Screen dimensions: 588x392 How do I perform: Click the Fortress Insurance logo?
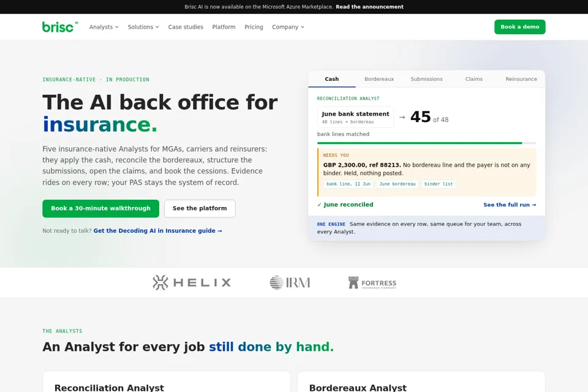coord(372,282)
